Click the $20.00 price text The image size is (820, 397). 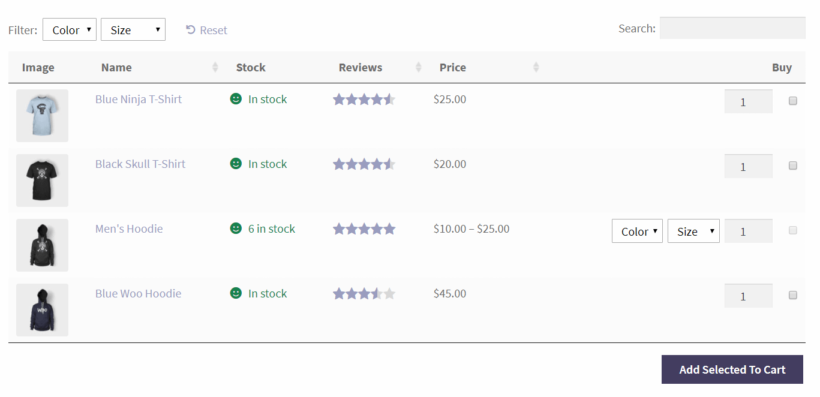450,164
